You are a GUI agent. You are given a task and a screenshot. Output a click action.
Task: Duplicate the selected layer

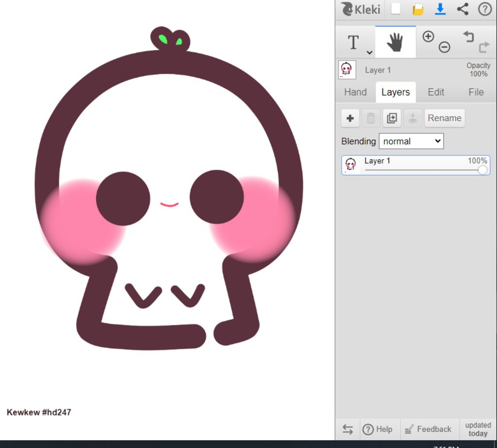click(392, 118)
